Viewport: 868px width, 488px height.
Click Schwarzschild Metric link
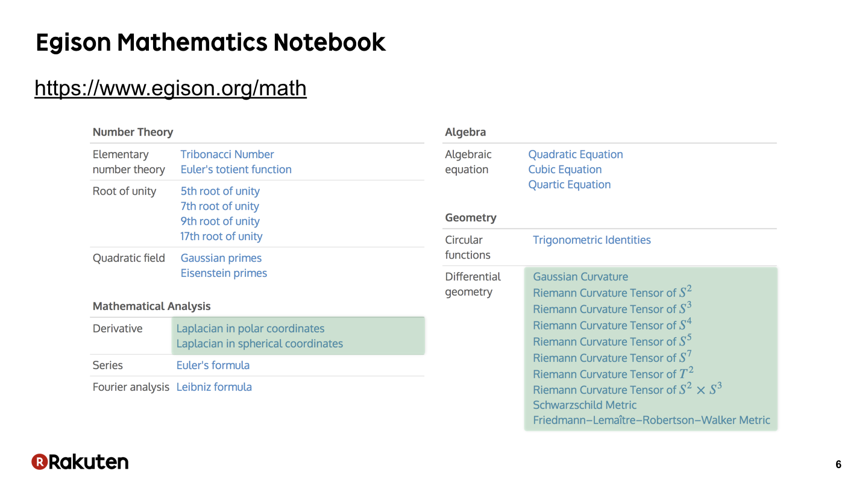point(585,405)
